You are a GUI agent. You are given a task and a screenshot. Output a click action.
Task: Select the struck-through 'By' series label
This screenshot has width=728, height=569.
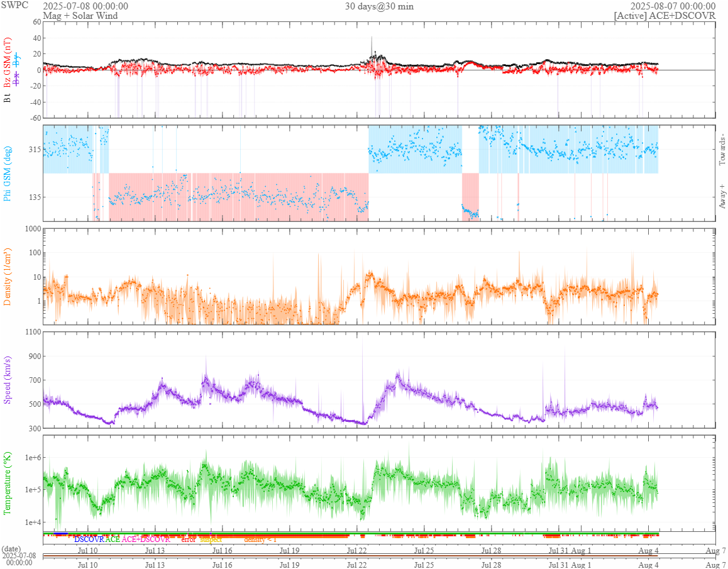click(17, 60)
